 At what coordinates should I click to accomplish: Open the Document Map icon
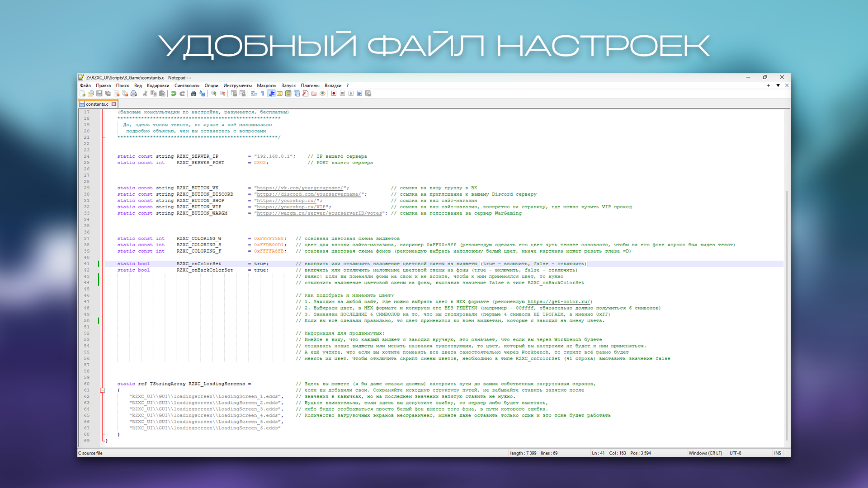(x=288, y=94)
